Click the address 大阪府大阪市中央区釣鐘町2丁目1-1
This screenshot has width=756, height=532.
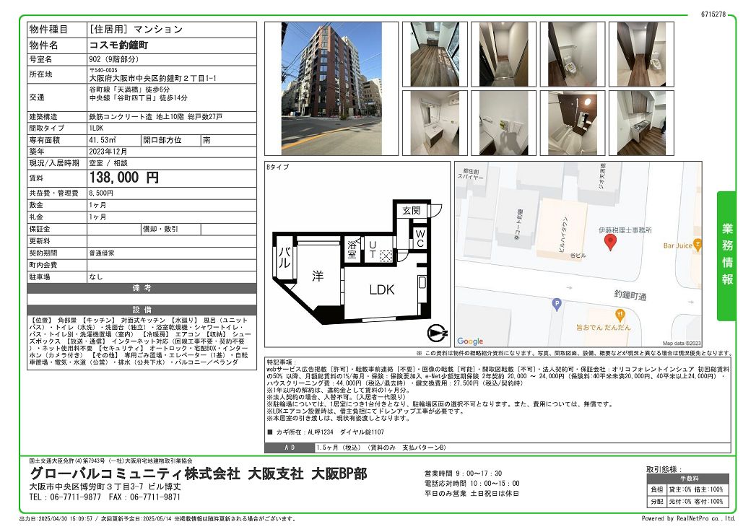pyautogui.click(x=153, y=78)
